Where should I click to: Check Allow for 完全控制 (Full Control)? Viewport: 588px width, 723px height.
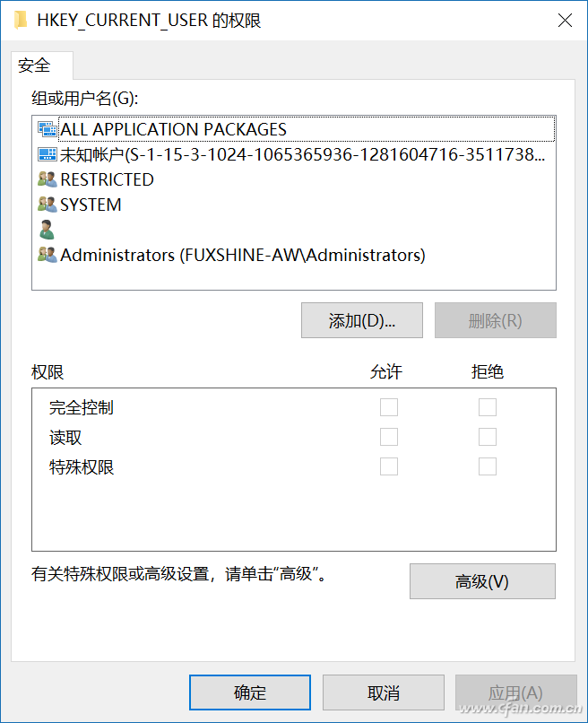(389, 407)
